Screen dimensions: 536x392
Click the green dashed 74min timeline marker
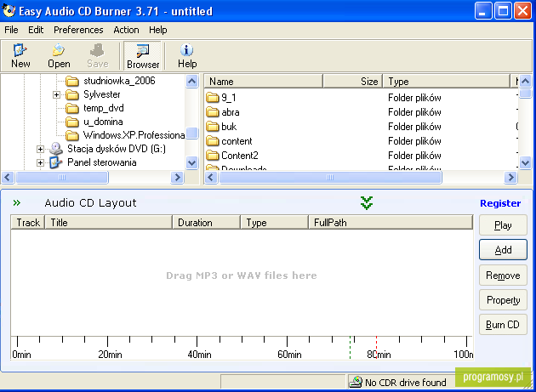[x=350, y=348]
